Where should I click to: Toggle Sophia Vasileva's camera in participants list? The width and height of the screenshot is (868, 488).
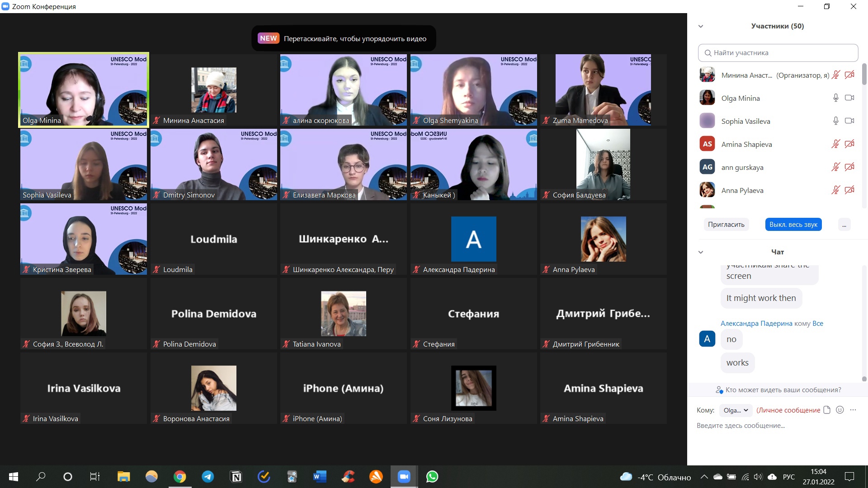pyautogui.click(x=849, y=121)
